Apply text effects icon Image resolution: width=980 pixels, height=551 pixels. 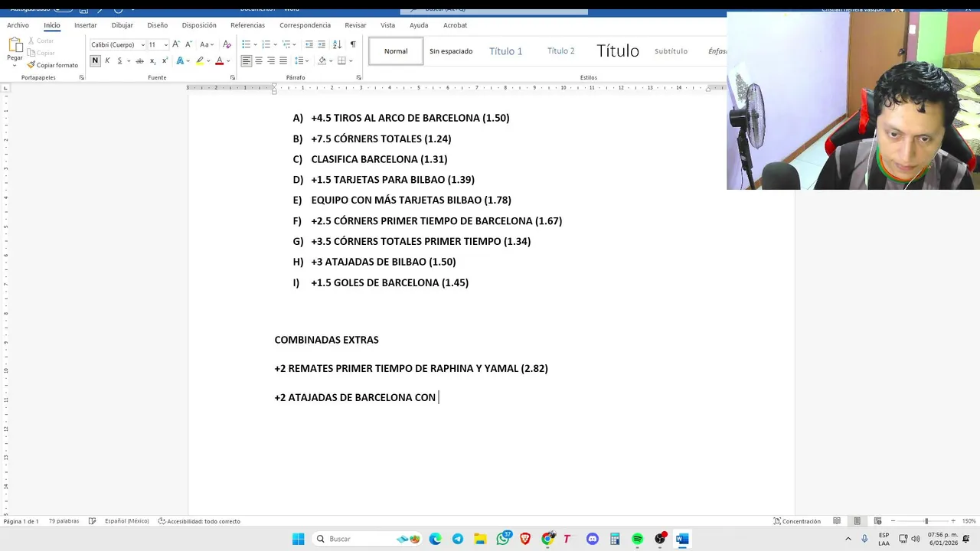click(181, 60)
